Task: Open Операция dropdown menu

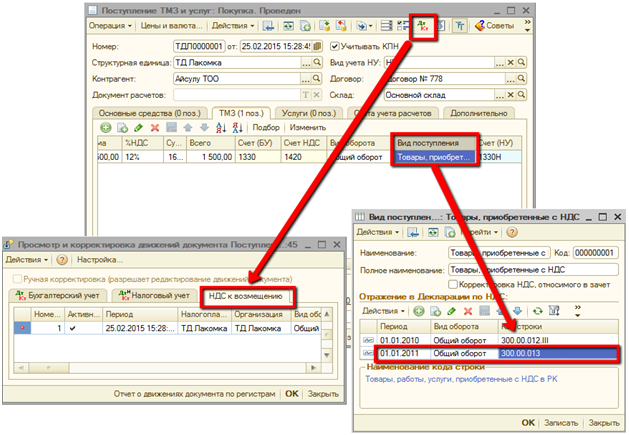Action: (x=113, y=24)
